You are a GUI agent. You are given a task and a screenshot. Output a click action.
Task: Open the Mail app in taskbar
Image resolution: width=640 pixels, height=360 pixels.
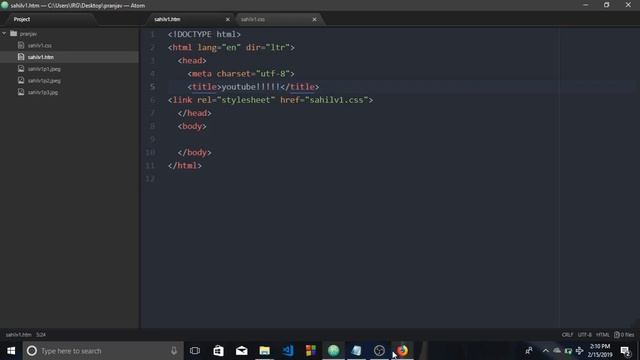click(x=242, y=351)
